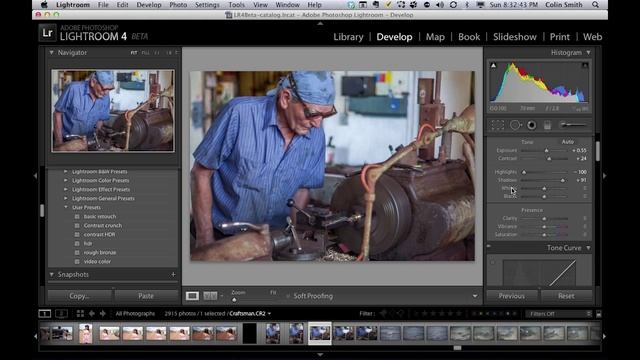This screenshot has width=640, height=360.
Task: Toggle Tone Curve panel on/off switch
Action: [489, 246]
